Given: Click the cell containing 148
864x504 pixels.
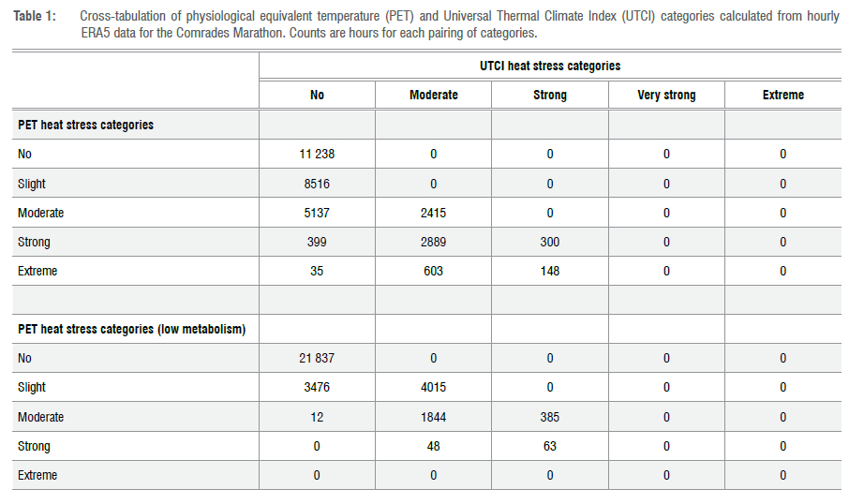Looking at the screenshot, I should coord(549,271).
